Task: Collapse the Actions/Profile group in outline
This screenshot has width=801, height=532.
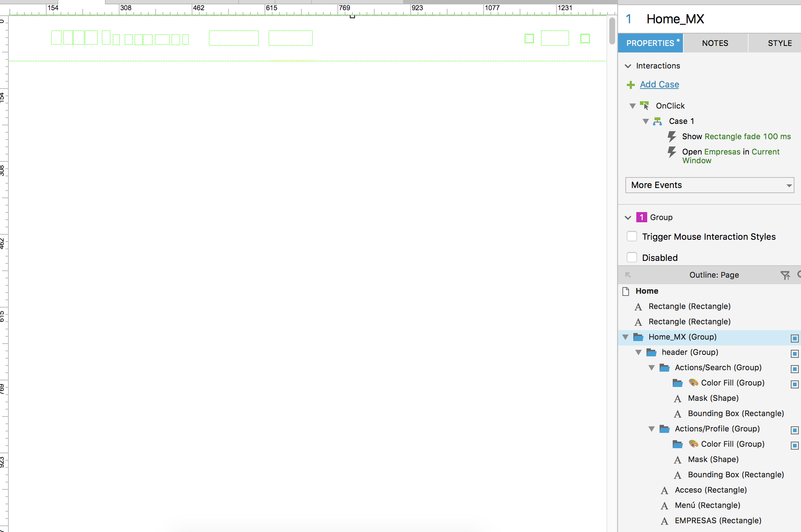Action: pos(652,429)
